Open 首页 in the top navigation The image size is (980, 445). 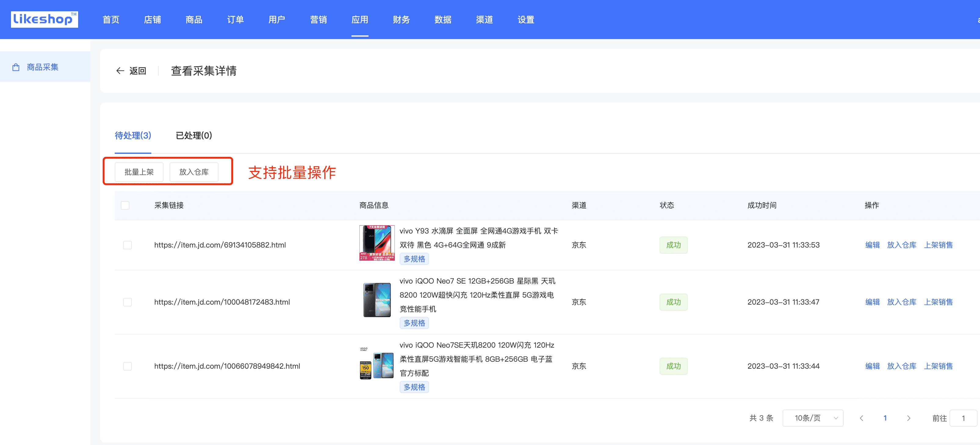pos(111,20)
